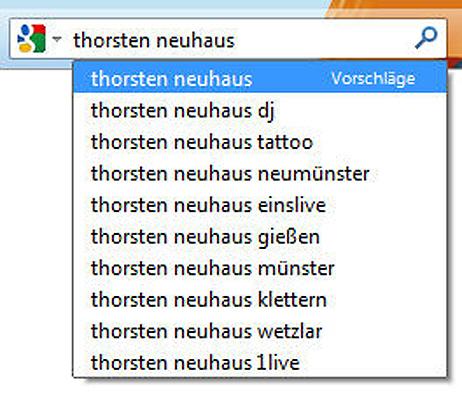Pick suggestion 'thorsten neuhaus münster'
Image resolution: width=462 pixels, height=396 pixels.
pos(260,268)
